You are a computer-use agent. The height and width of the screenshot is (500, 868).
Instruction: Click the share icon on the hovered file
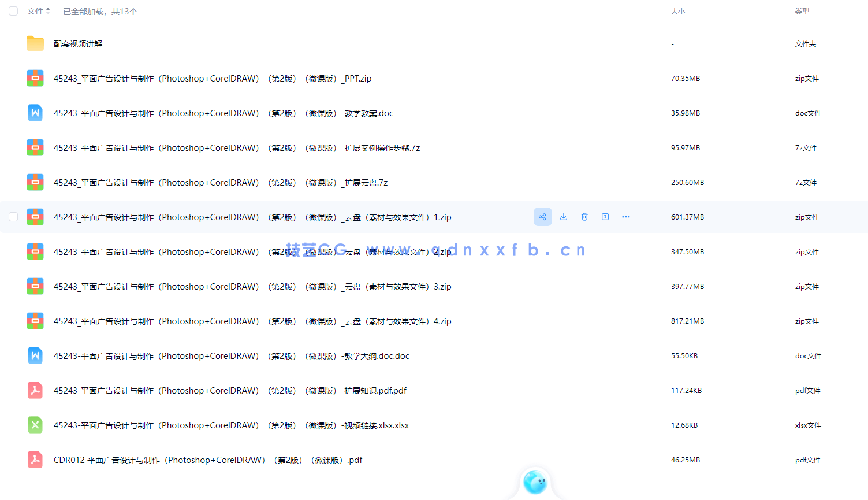542,217
